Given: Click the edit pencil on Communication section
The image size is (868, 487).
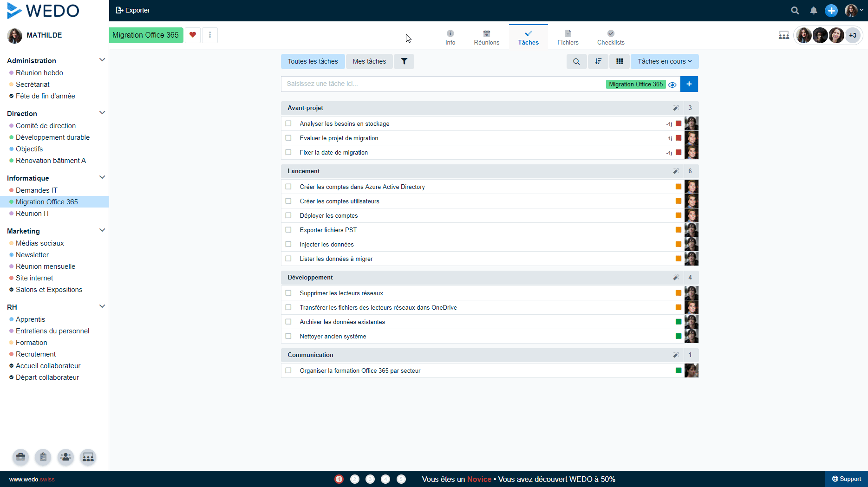Looking at the screenshot, I should pos(676,355).
